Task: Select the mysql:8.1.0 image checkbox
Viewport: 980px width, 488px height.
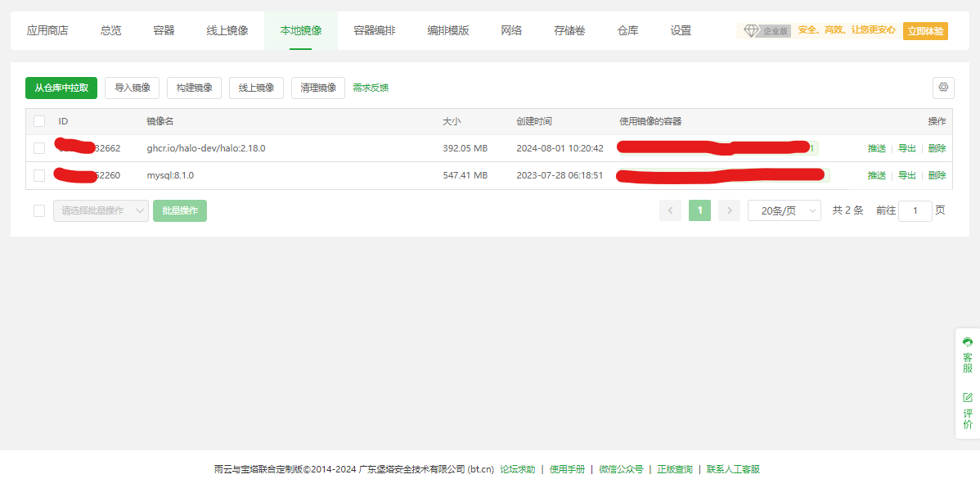Action: click(x=38, y=174)
